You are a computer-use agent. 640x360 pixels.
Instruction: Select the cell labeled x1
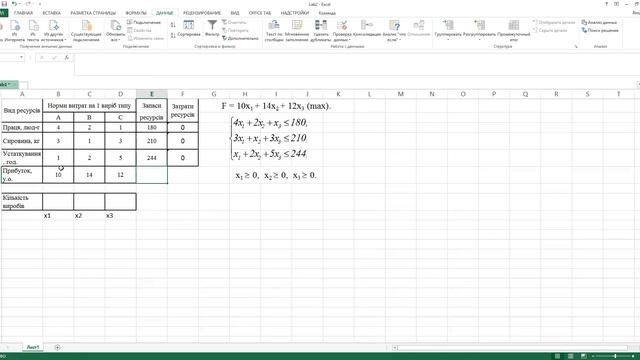(x=58, y=216)
